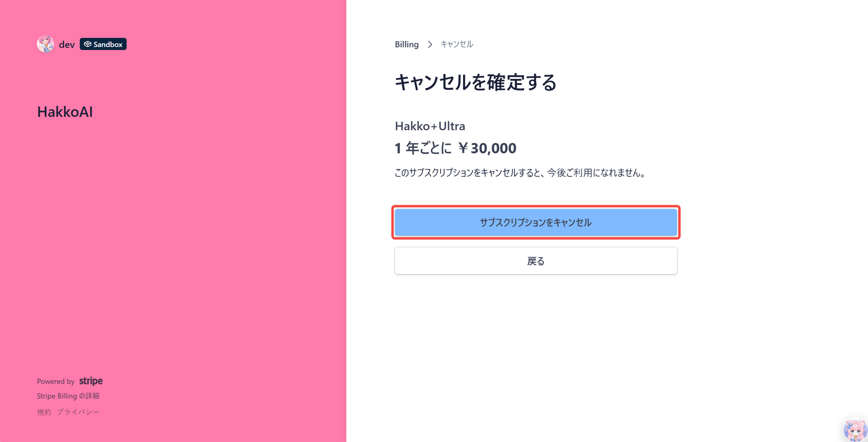Click the HakkoAI logo text
The width and height of the screenshot is (868, 442).
(x=64, y=111)
